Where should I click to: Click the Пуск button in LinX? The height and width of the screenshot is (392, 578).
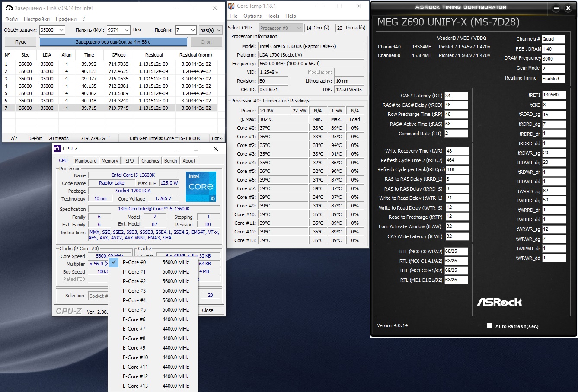pyautogui.click(x=20, y=42)
